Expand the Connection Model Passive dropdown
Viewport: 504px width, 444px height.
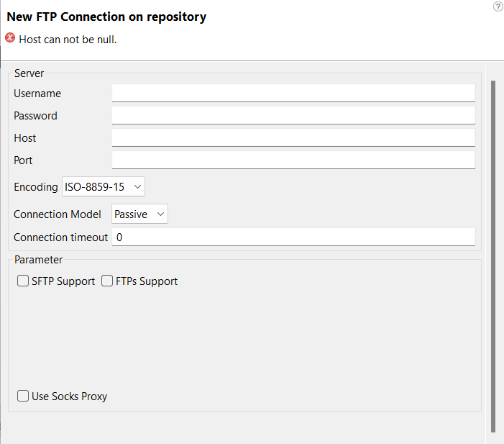139,214
